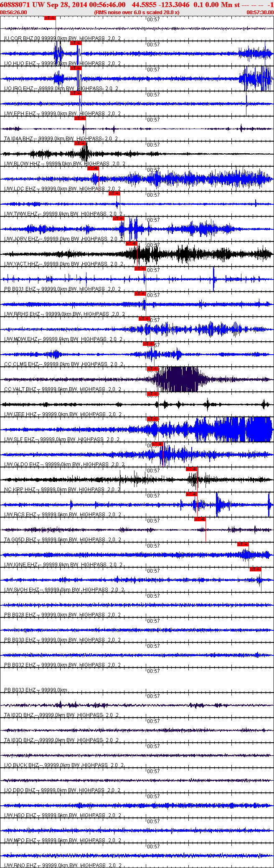This screenshot has width=274, height=868.
Task: Click the red pick marker on UW TWW trace
Action: (114, 193)
